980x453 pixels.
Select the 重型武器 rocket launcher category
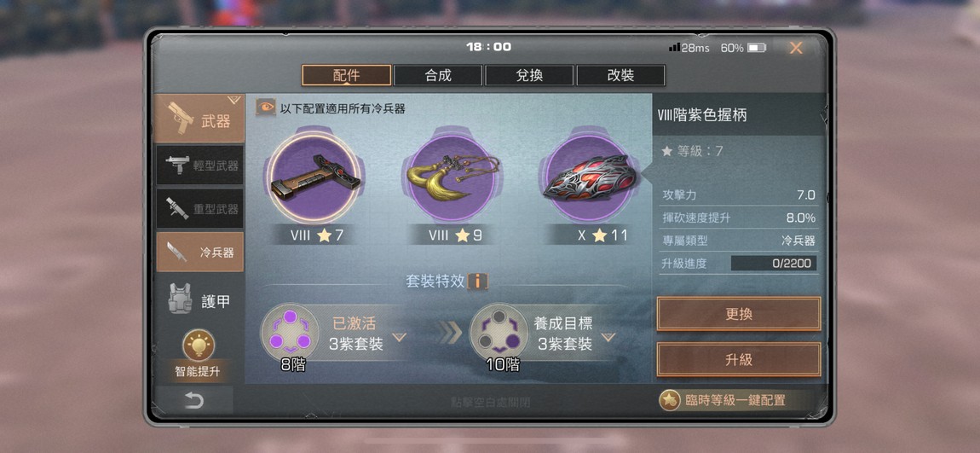coord(199,208)
